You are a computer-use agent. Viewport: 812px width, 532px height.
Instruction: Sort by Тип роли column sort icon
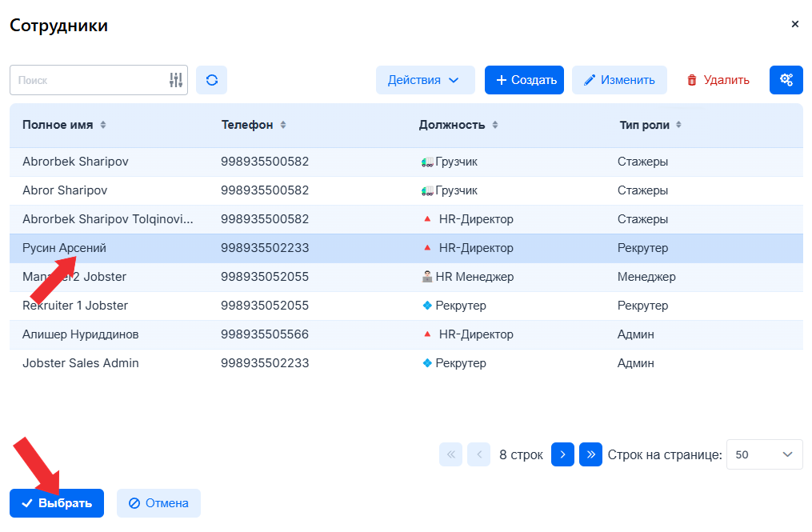click(x=678, y=126)
